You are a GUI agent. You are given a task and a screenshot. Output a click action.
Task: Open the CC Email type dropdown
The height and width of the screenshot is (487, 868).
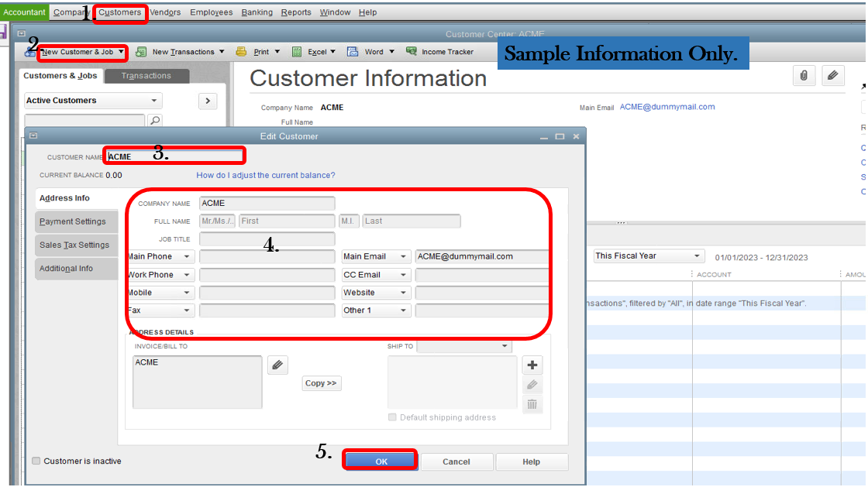[376, 275]
